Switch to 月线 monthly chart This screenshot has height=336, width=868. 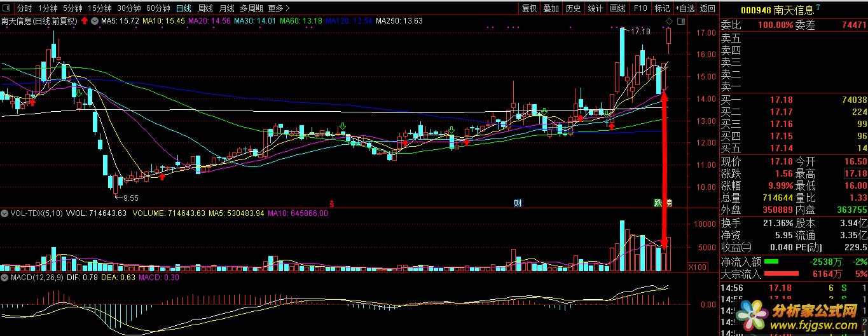[226, 8]
